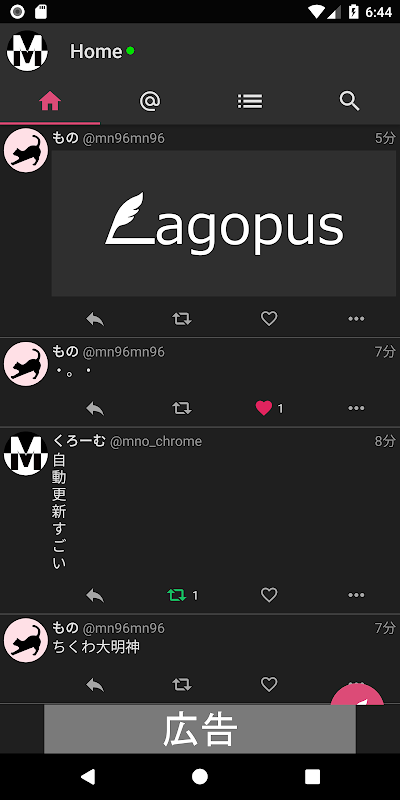The image size is (400, 800).
Task: Open the lists tab
Action: [250, 102]
